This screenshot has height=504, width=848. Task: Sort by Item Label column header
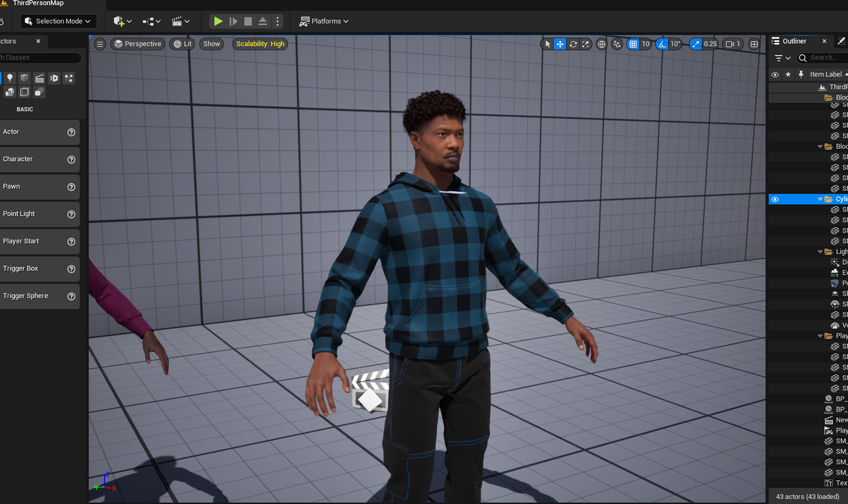click(x=826, y=74)
